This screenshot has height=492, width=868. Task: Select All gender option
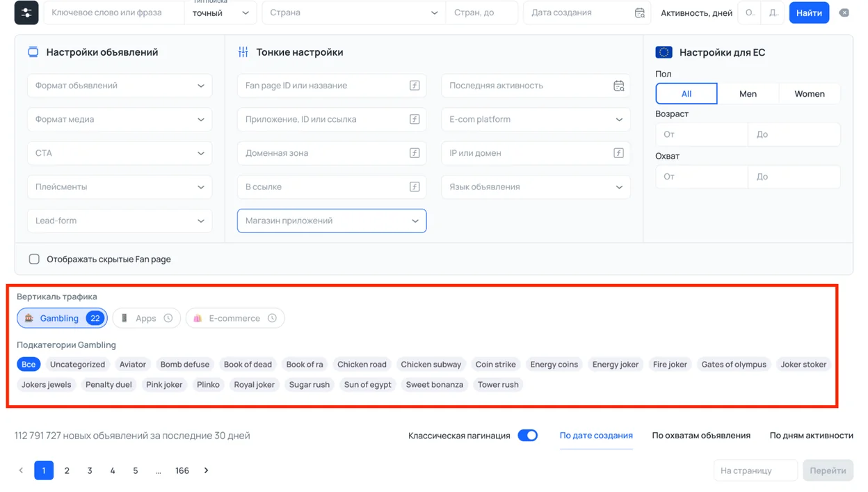point(686,93)
